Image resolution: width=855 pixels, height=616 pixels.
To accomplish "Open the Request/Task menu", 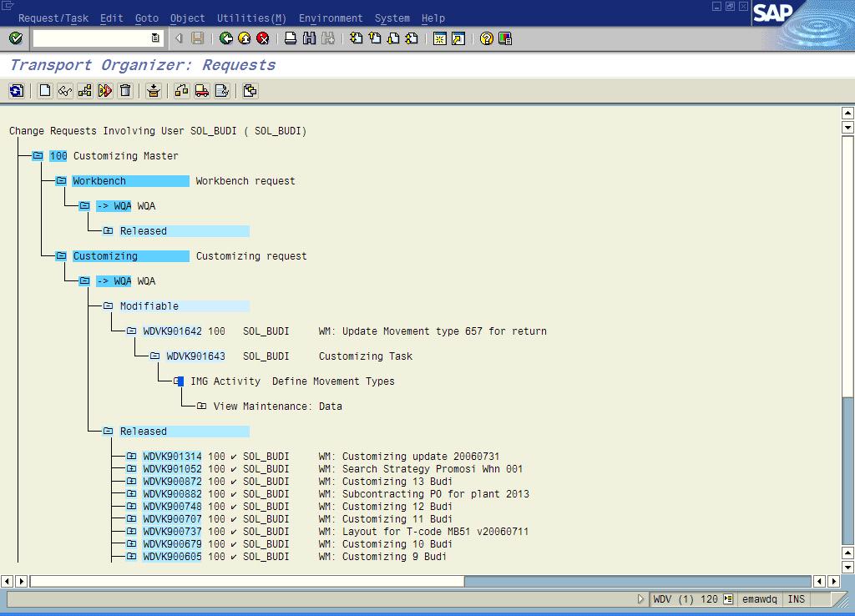I will coord(53,18).
